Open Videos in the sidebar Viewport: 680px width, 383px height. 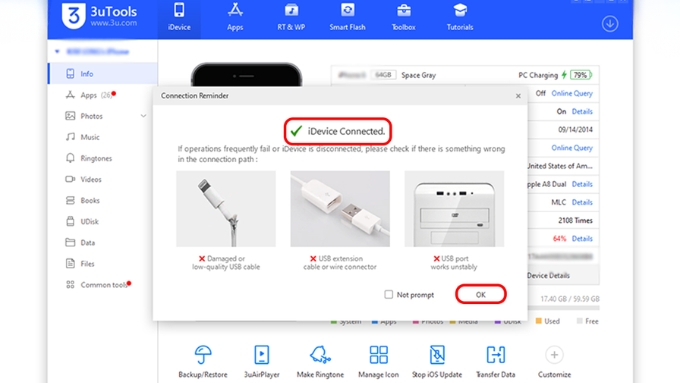point(103,179)
